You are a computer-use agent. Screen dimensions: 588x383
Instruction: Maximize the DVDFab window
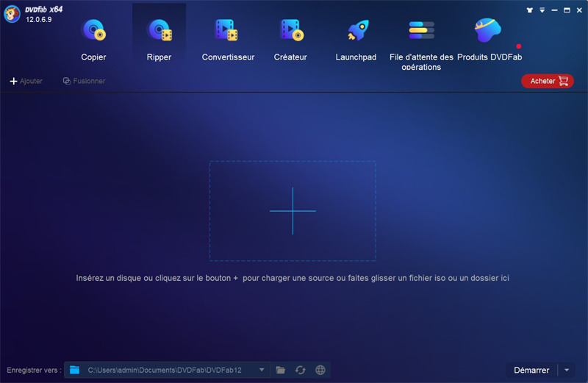567,10
